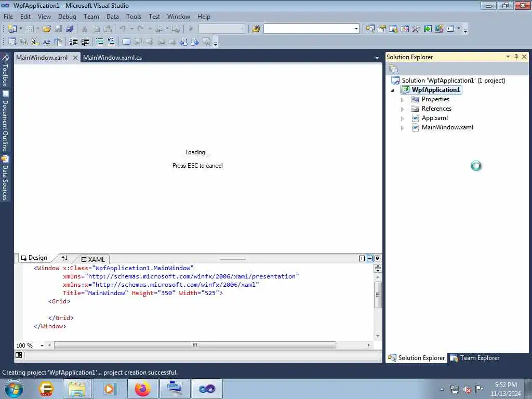Open the File menu
The height and width of the screenshot is (399, 532).
8,16
